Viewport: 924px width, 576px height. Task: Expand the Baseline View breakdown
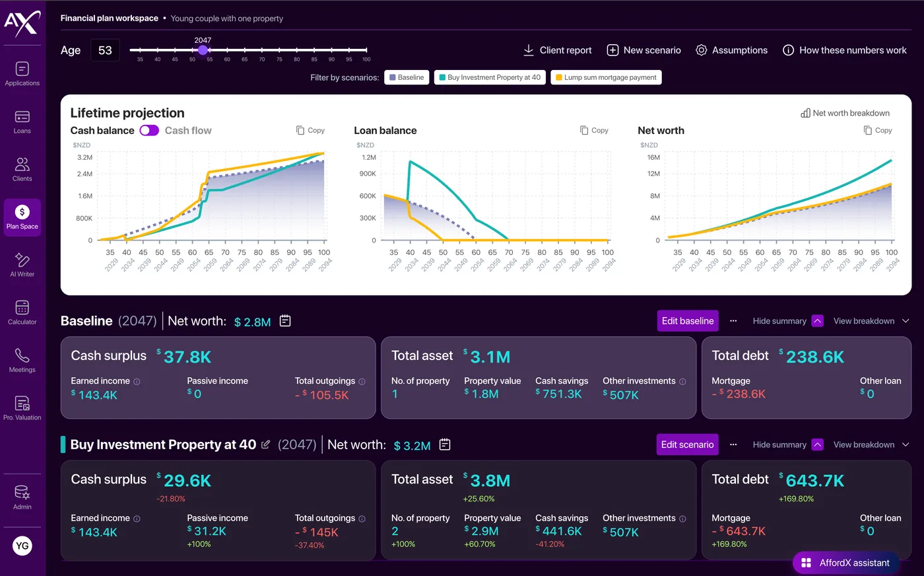point(871,321)
